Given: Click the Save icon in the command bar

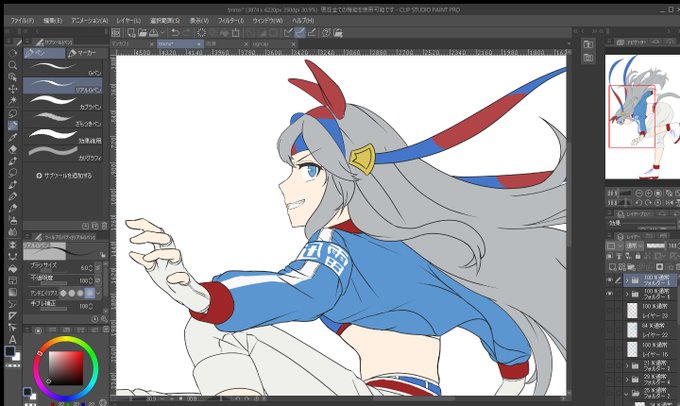Looking at the screenshot, I should click(154, 33).
